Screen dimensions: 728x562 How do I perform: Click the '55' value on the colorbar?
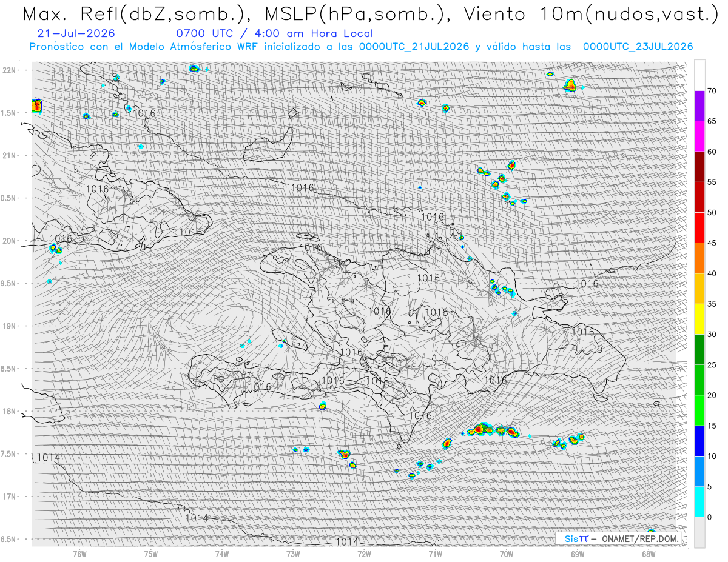(x=712, y=182)
